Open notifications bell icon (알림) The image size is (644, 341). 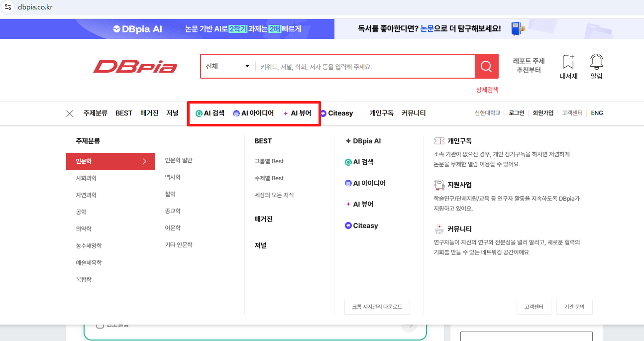(x=596, y=67)
